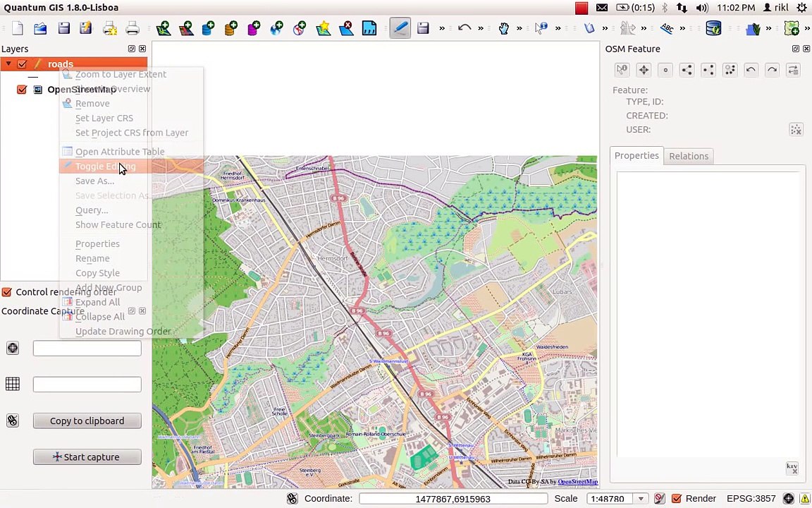Select the OSM Create Relation tool

pos(730,69)
